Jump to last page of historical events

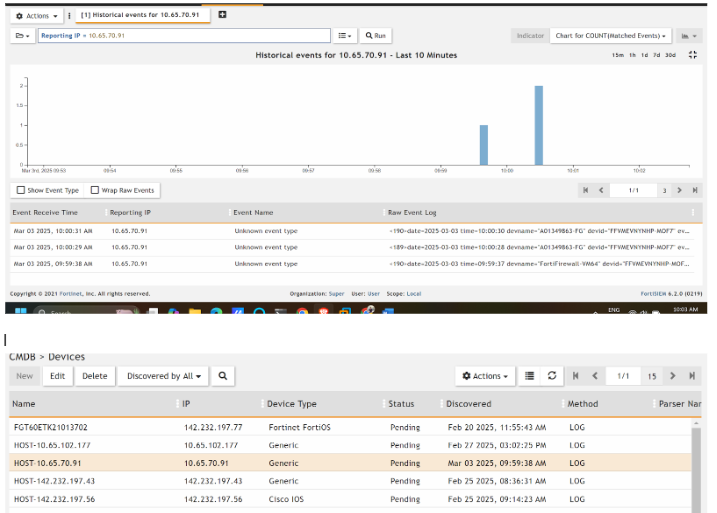pos(691,190)
